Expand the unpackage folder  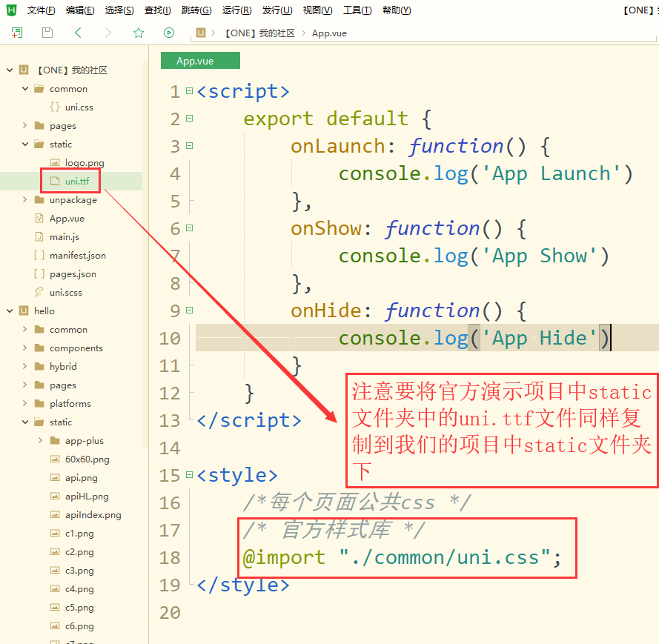tap(23, 199)
